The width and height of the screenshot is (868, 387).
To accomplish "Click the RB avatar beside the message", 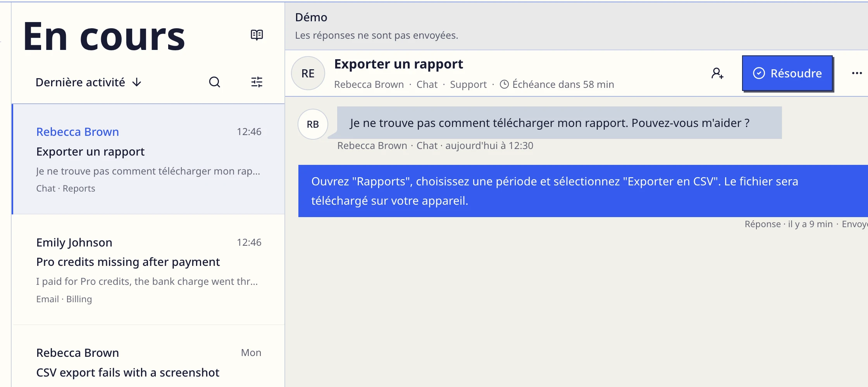I will (313, 124).
